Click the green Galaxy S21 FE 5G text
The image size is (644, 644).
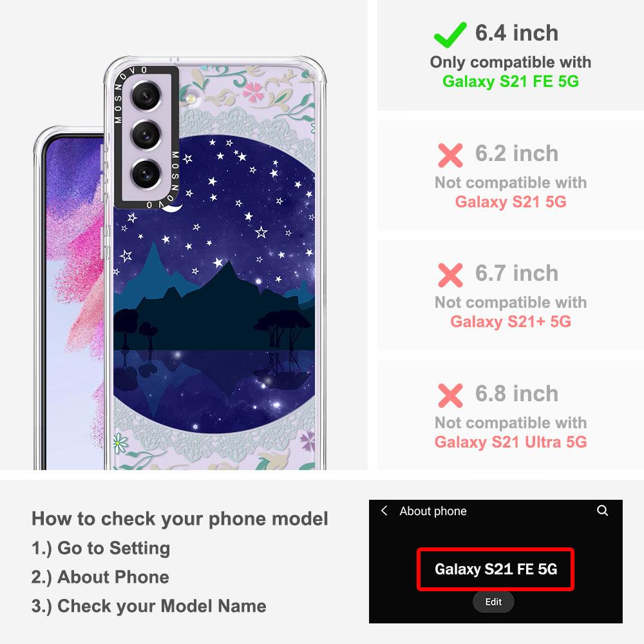click(511, 81)
